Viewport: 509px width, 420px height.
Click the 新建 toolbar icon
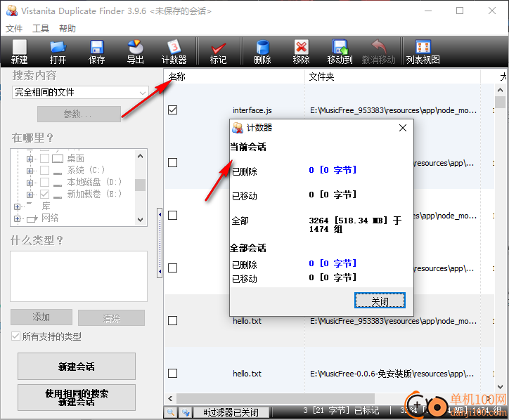[20, 51]
